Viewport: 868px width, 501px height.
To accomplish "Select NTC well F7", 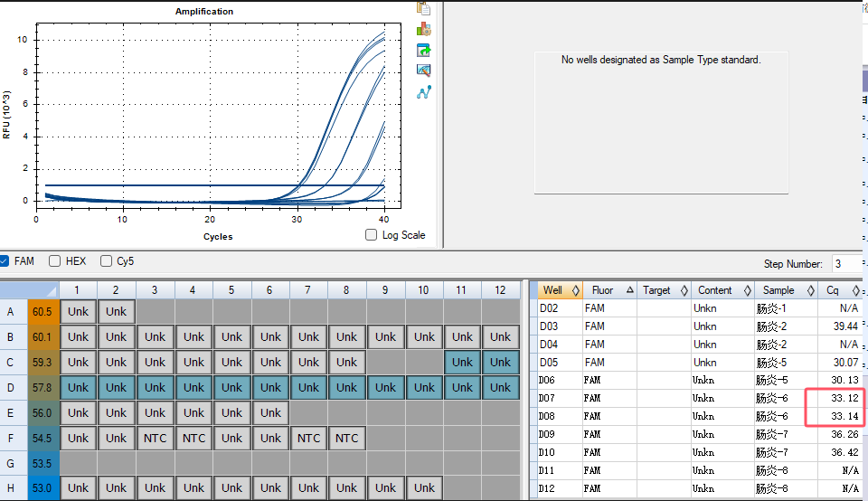I will pos(308,438).
